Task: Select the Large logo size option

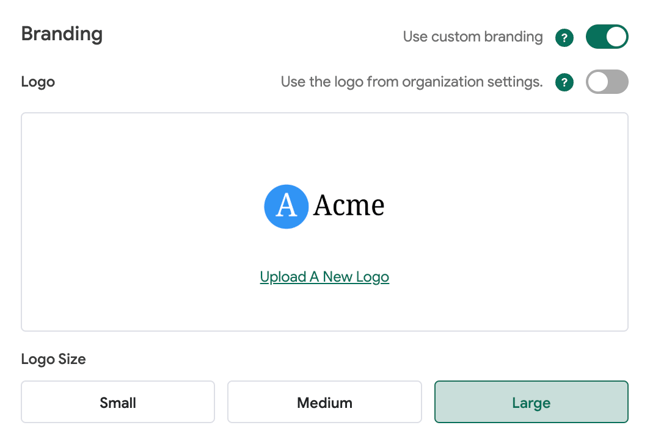Action: coord(531,402)
